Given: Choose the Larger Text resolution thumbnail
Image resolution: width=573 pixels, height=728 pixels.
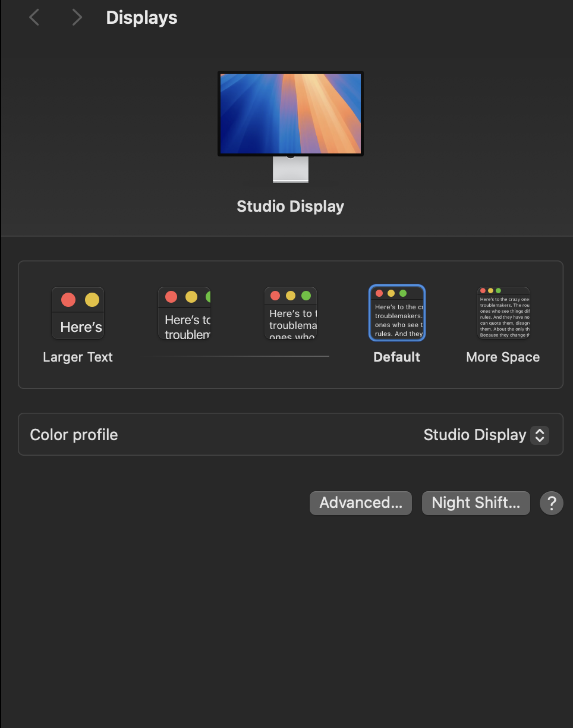Looking at the screenshot, I should click(78, 313).
